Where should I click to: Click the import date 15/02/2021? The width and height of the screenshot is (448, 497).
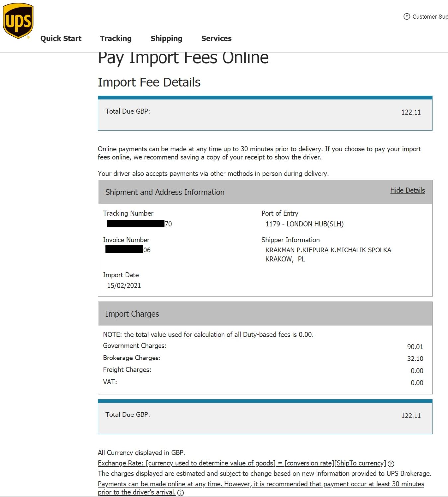point(124,285)
